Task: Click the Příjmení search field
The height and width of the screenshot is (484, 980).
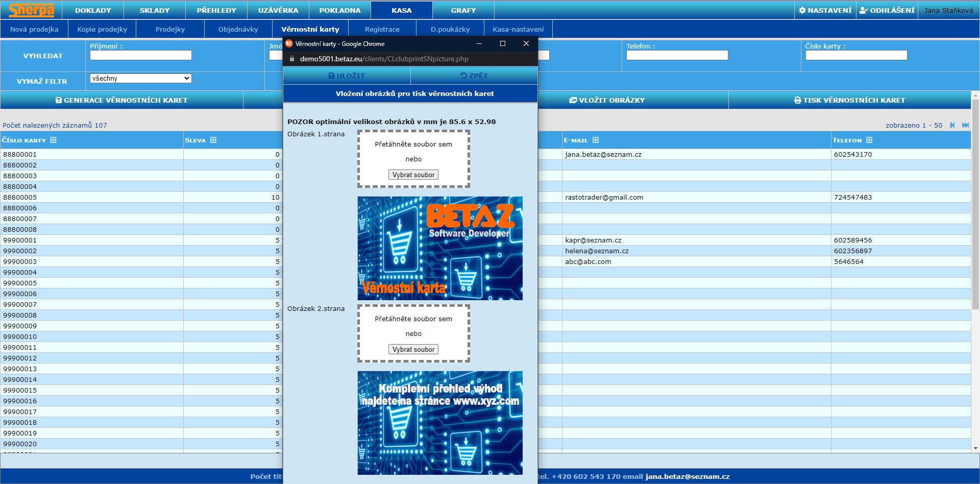Action: pyautogui.click(x=140, y=55)
